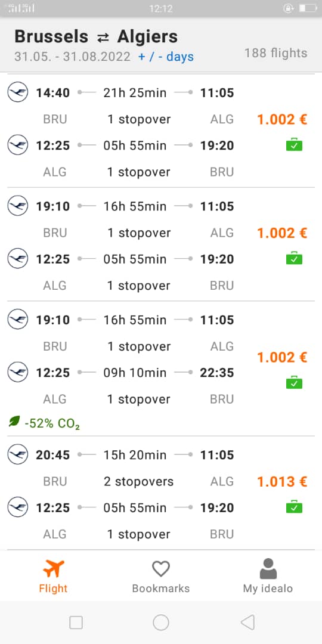Screen dimensions: 322x644
Task: Select the My idealo tab label
Action: click(x=268, y=589)
